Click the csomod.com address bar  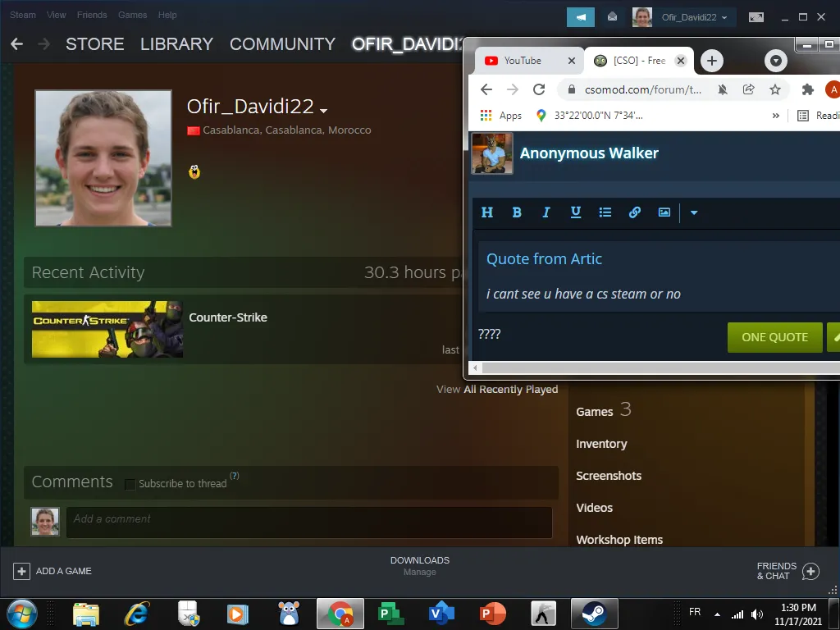pyautogui.click(x=642, y=89)
